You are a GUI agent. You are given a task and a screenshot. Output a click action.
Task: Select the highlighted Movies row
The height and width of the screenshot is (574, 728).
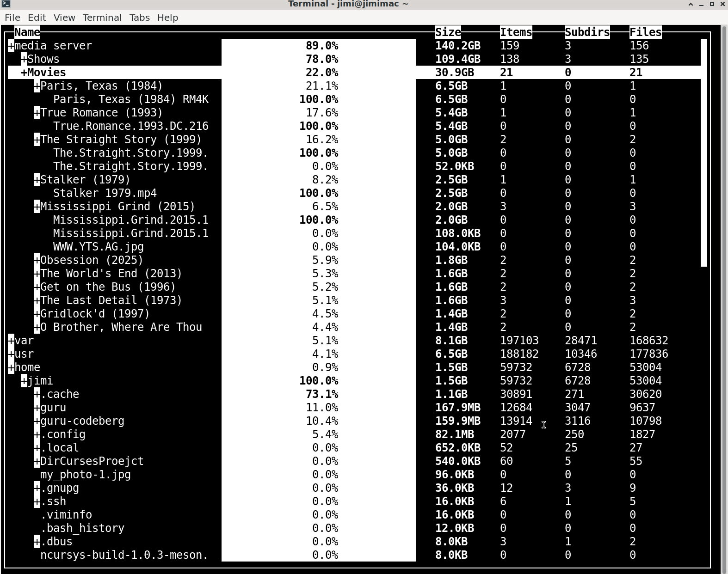354,73
